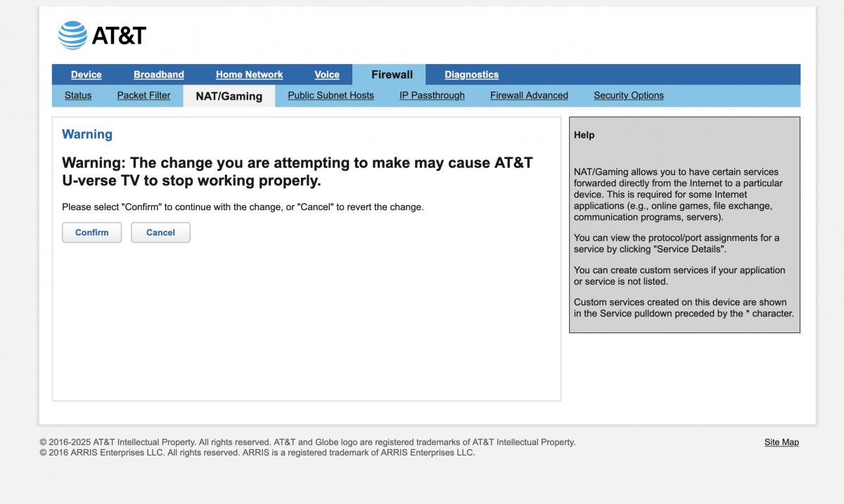Open the Device tab

[x=87, y=75]
